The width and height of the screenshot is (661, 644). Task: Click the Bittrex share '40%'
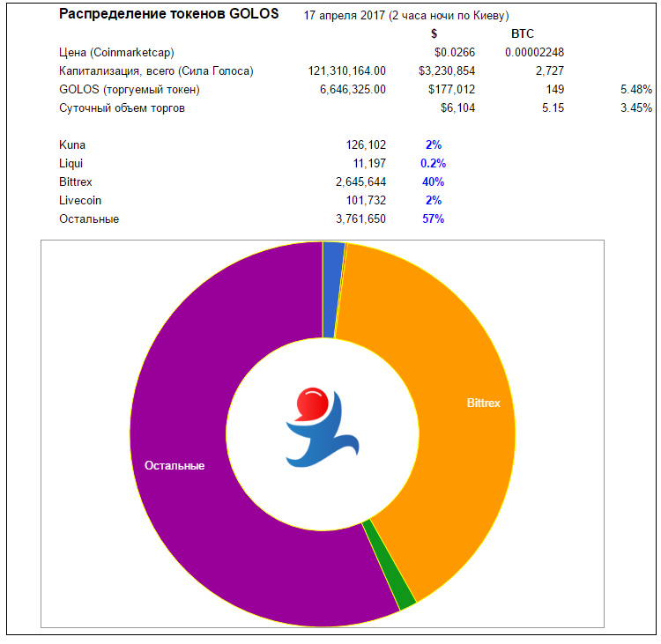tap(433, 182)
